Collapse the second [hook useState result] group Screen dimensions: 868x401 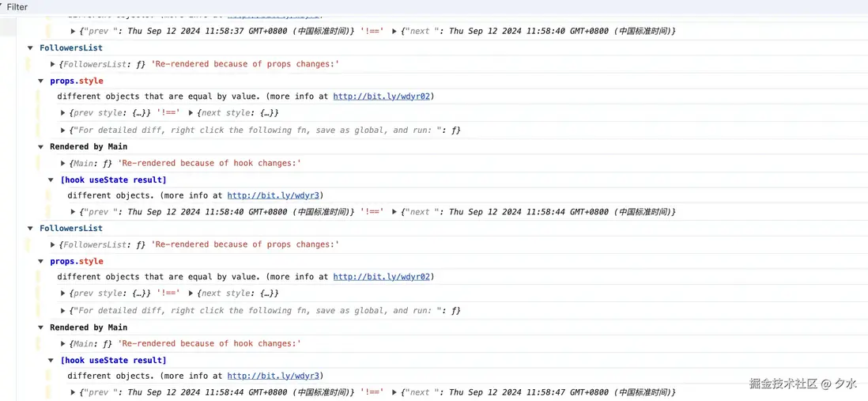[51, 361]
